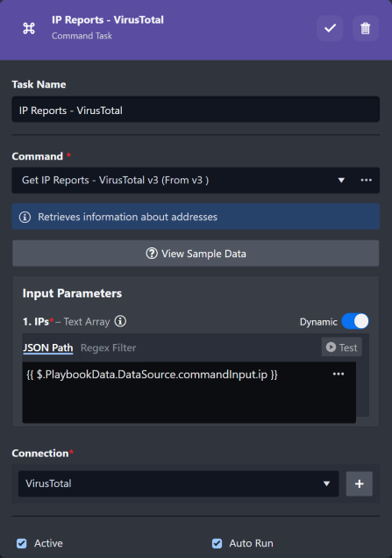Switch to the Regex Filter tab

[108, 347]
